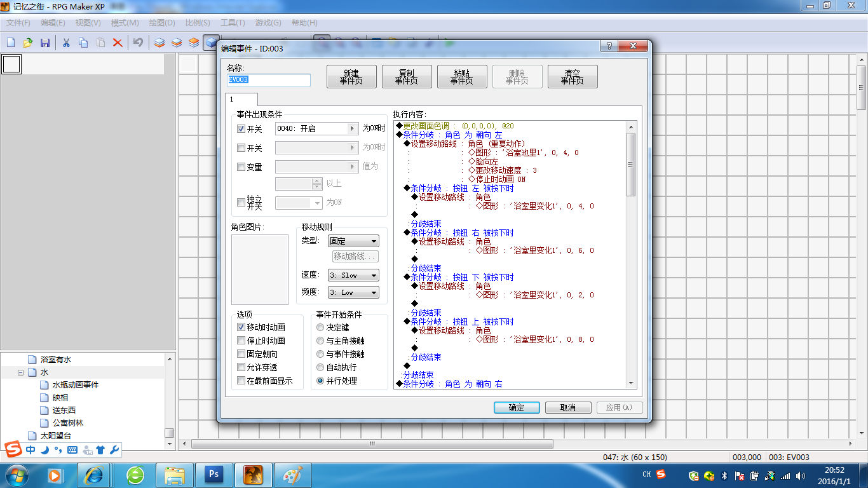Image resolution: width=868 pixels, height=488 pixels.
Task: Collapse the 水 map tree node
Action: (20, 372)
